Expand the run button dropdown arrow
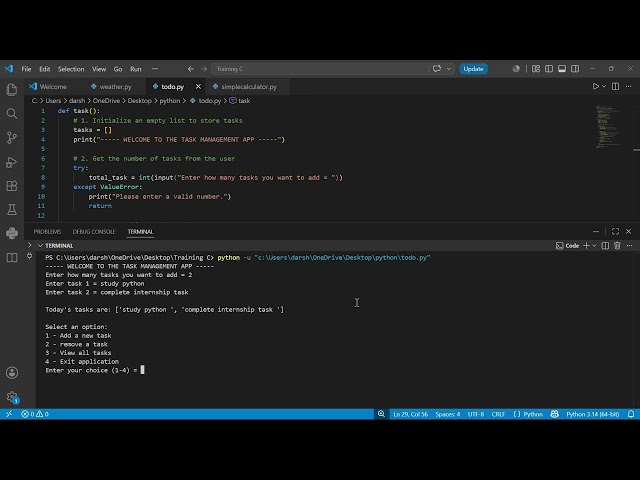Viewport: 640px width, 480px height. point(604,87)
